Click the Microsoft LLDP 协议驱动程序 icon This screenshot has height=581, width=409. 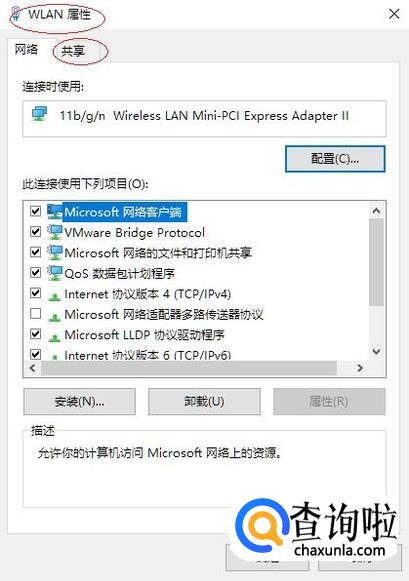pos(55,336)
